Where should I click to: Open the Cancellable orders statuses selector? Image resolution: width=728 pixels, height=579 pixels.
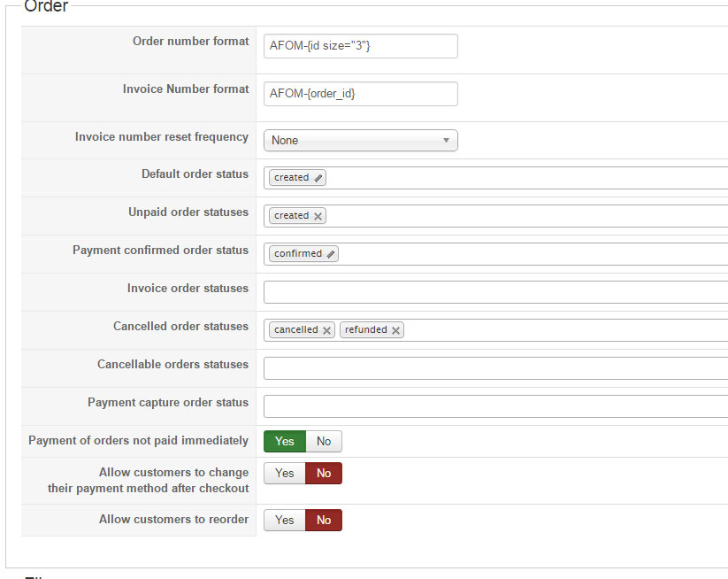(495, 368)
